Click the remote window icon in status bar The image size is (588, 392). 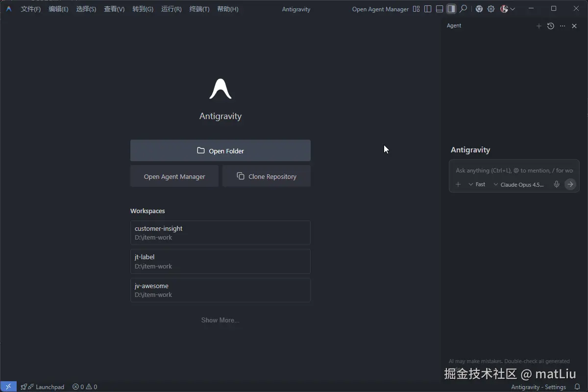(8, 387)
